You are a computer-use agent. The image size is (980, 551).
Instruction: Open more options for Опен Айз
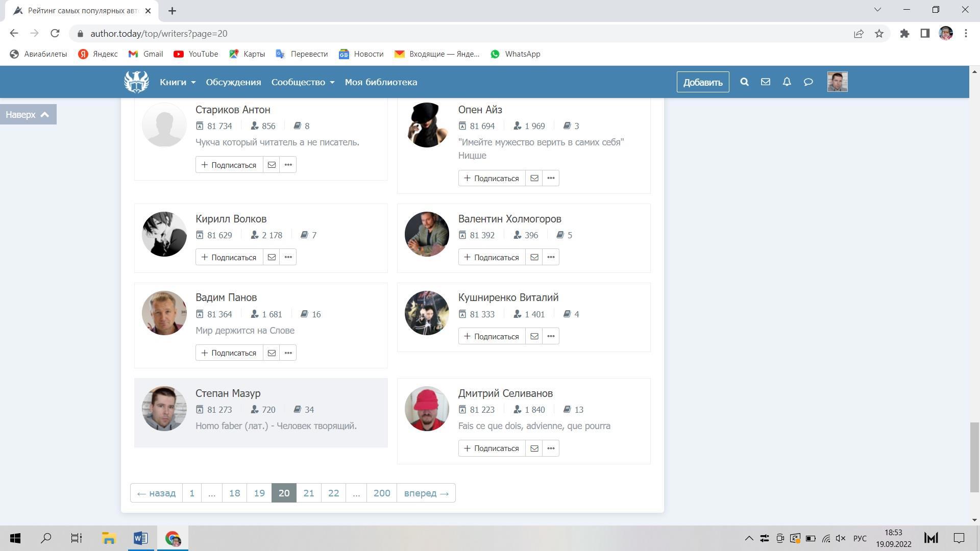(x=551, y=178)
